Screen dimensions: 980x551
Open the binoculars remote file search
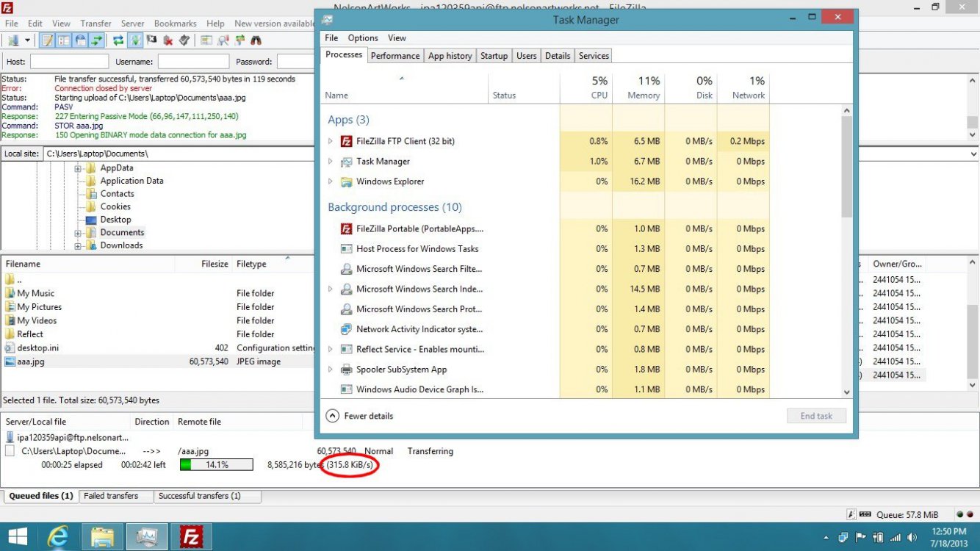coord(256,40)
